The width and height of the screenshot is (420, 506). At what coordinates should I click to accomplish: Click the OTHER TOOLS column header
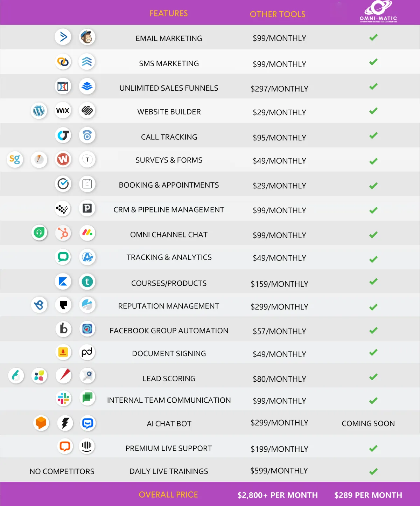pos(278,14)
